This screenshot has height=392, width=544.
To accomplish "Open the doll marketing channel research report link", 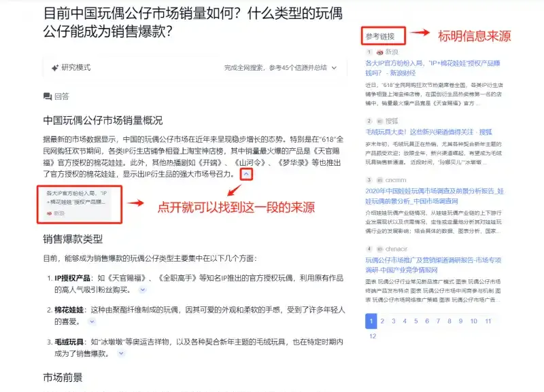I will [x=433, y=265].
